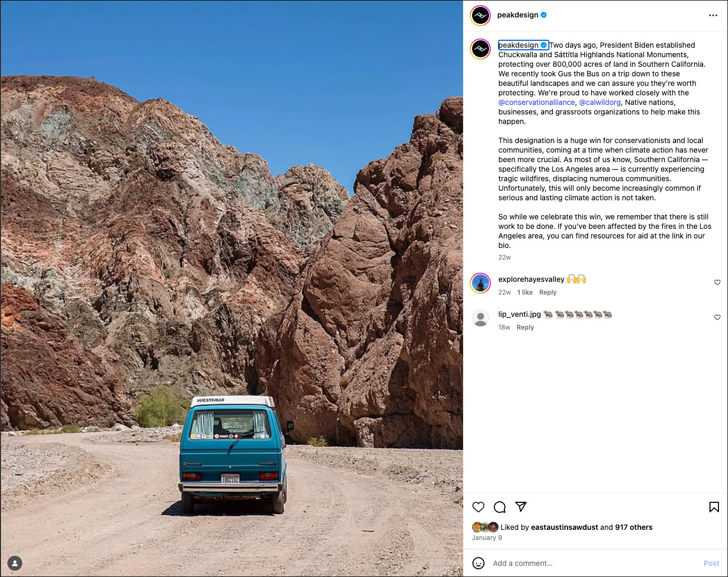The image size is (728, 577).
Task: Save post with the bookmark icon
Action: pyautogui.click(x=714, y=507)
